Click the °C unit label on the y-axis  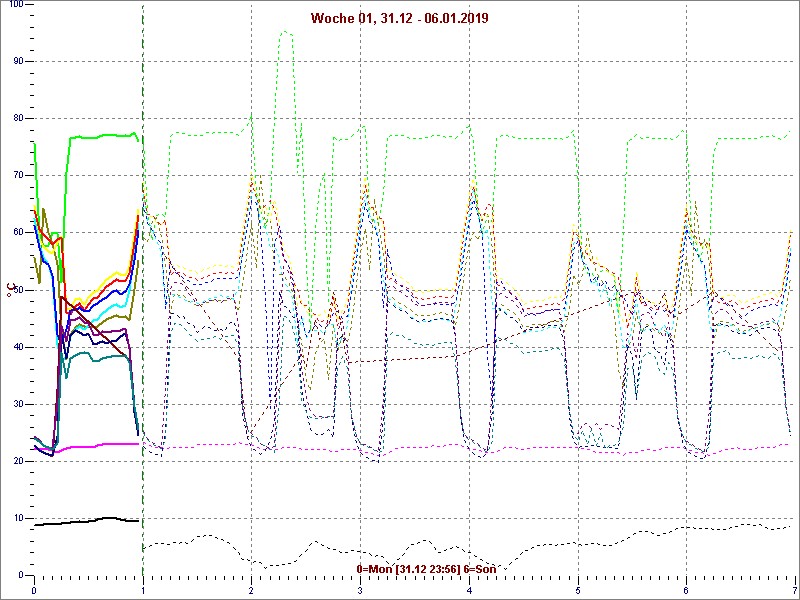(11, 290)
